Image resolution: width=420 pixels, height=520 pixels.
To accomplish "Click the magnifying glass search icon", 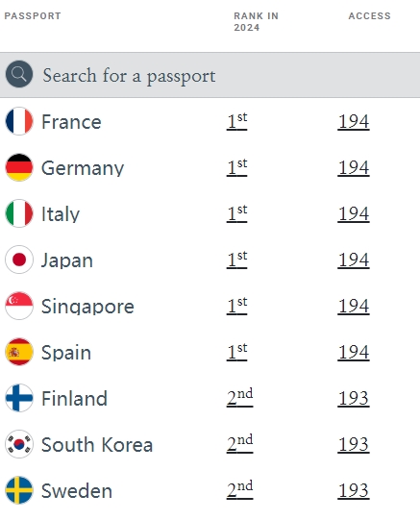I will coord(19,74).
